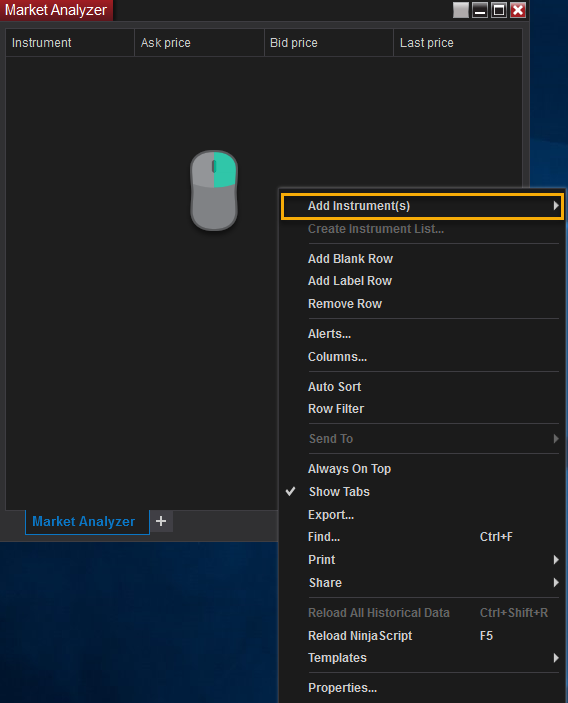The height and width of the screenshot is (703, 568).
Task: Uncheck Show Tabs option
Action: tap(422, 491)
